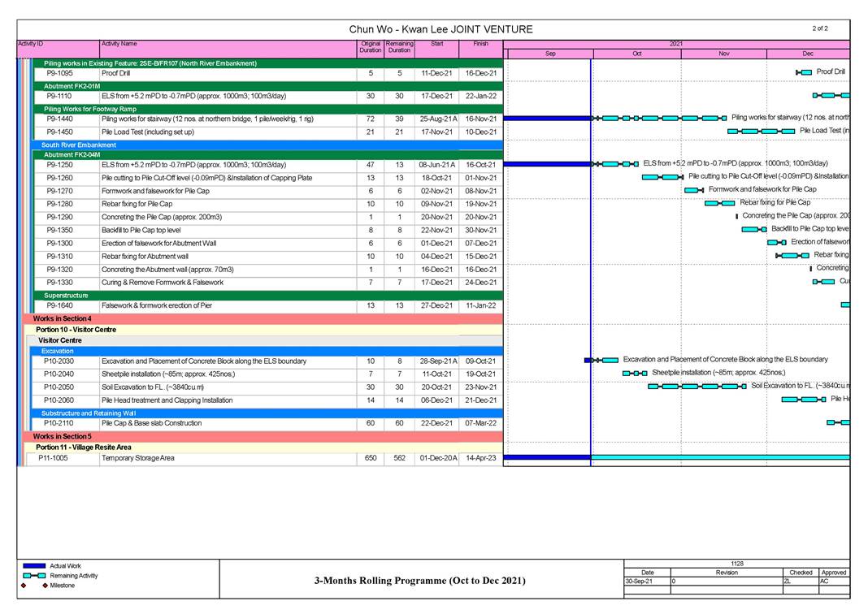Click remaining duration value 562
The width and height of the screenshot is (868, 614).
pos(399,458)
